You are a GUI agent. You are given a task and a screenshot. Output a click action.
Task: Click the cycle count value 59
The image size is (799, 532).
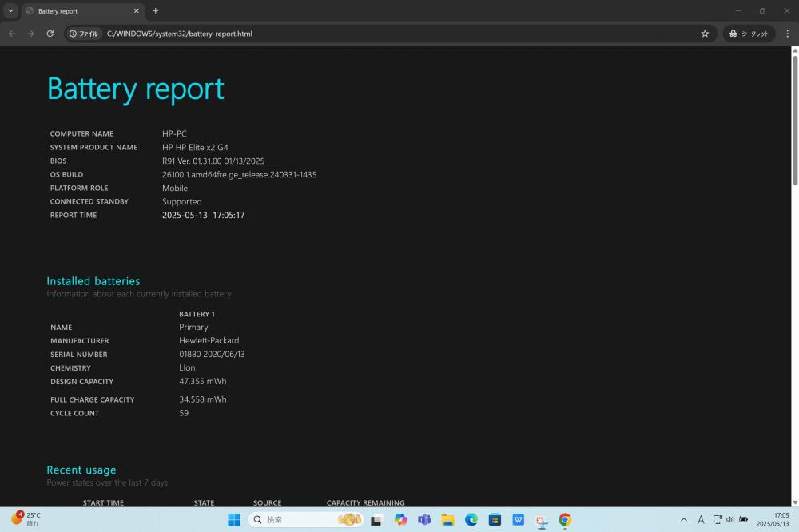coord(184,413)
